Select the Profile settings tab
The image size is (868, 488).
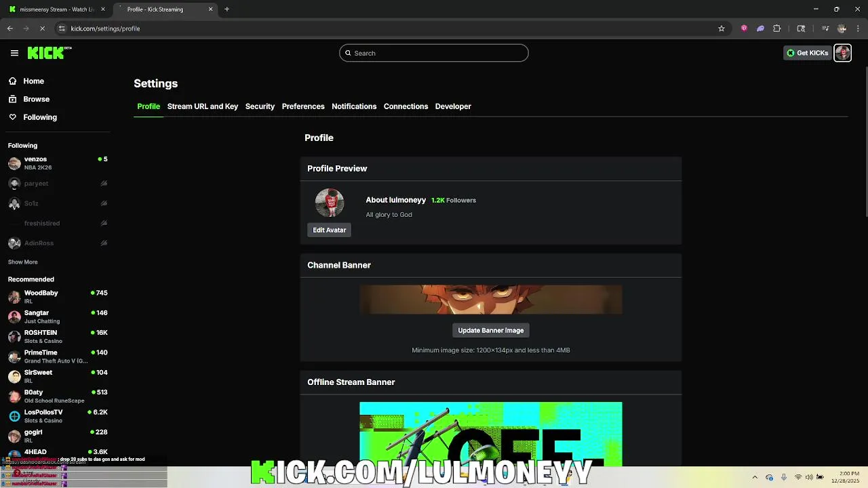(x=149, y=106)
